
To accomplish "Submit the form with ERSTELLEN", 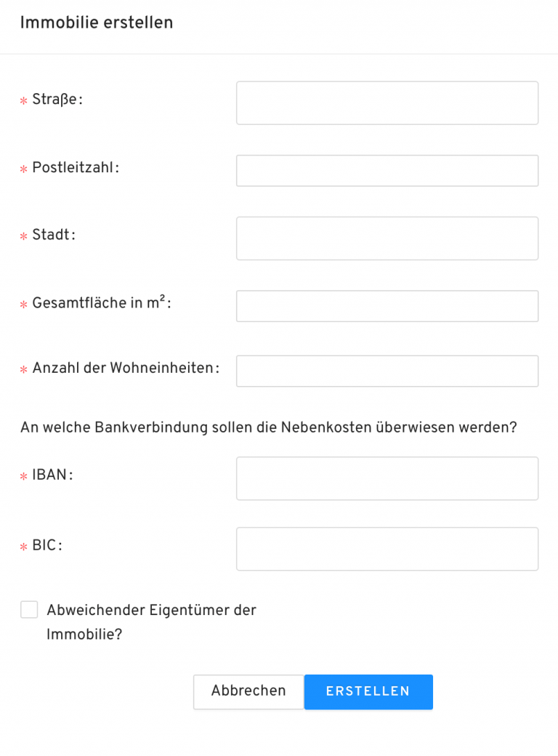I will click(x=368, y=691).
